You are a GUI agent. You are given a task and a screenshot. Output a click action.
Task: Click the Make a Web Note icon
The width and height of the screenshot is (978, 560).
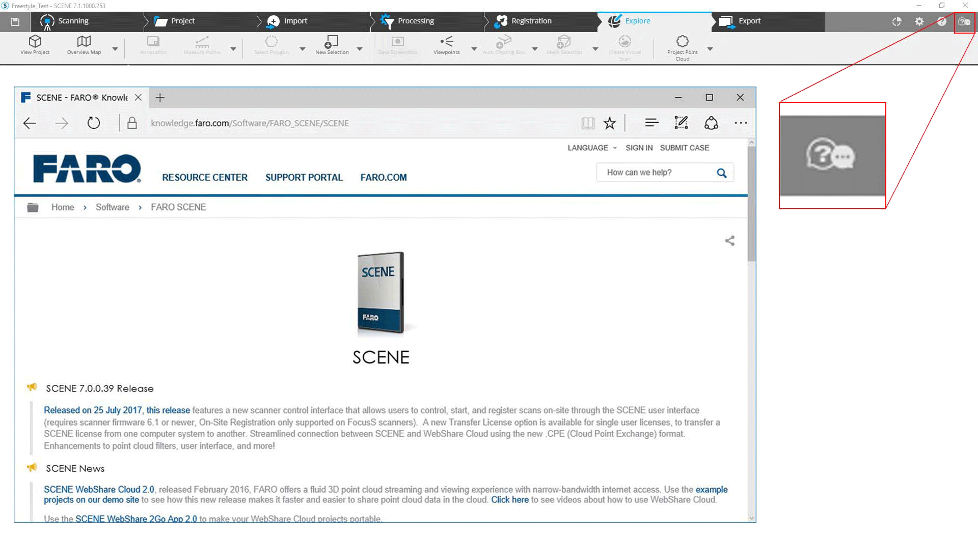(x=681, y=123)
